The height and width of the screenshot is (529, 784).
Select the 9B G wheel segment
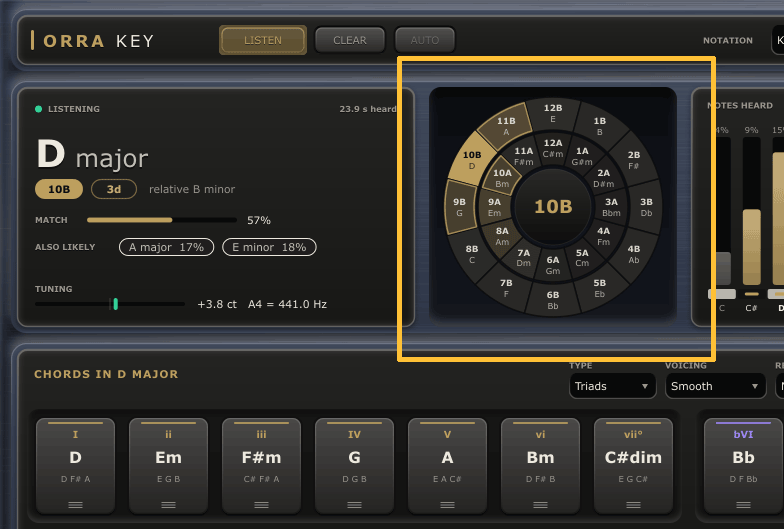[460, 207]
